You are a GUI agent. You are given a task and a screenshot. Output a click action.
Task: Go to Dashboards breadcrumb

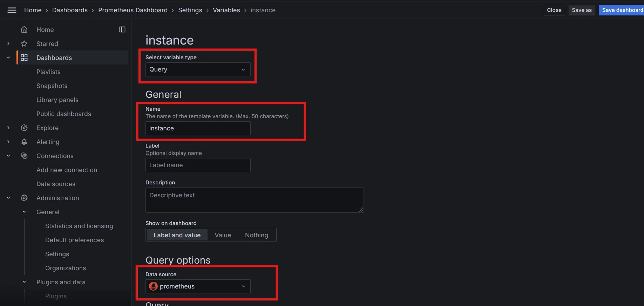(70, 10)
